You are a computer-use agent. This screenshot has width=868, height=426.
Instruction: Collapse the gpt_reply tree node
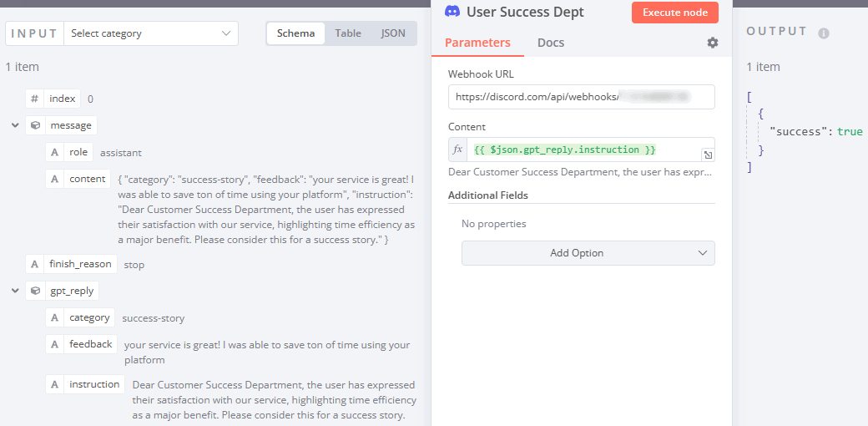click(15, 291)
